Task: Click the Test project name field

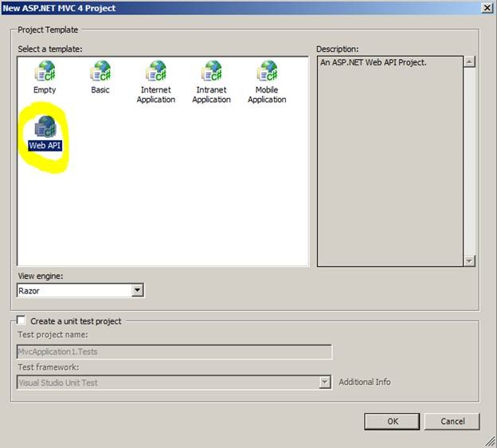Action: 174,352
